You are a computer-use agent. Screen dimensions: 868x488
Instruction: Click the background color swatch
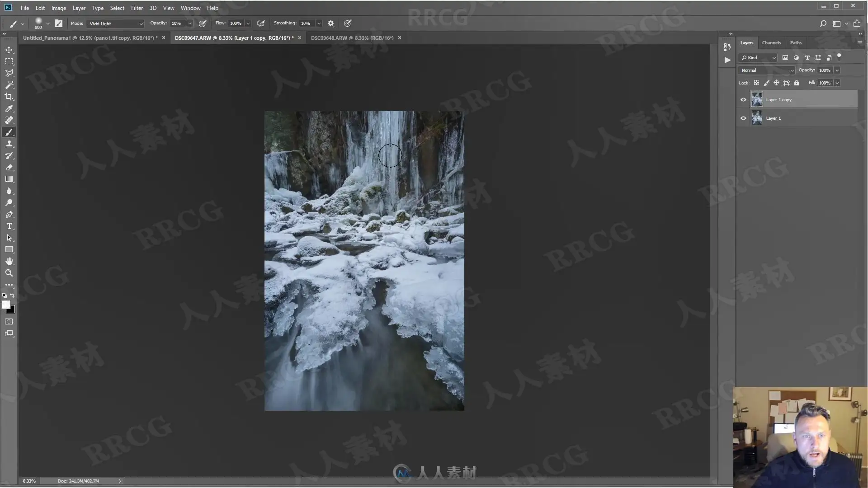click(x=13, y=311)
